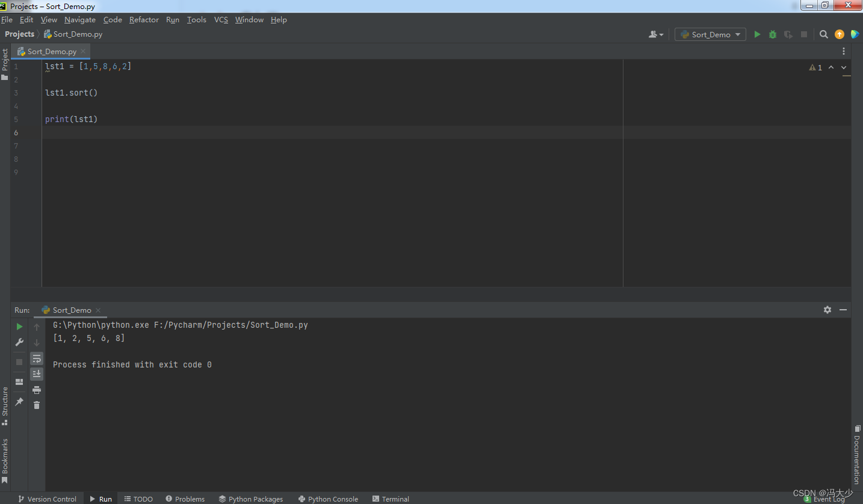Open the Run menu
The height and width of the screenshot is (504, 863).
[173, 20]
